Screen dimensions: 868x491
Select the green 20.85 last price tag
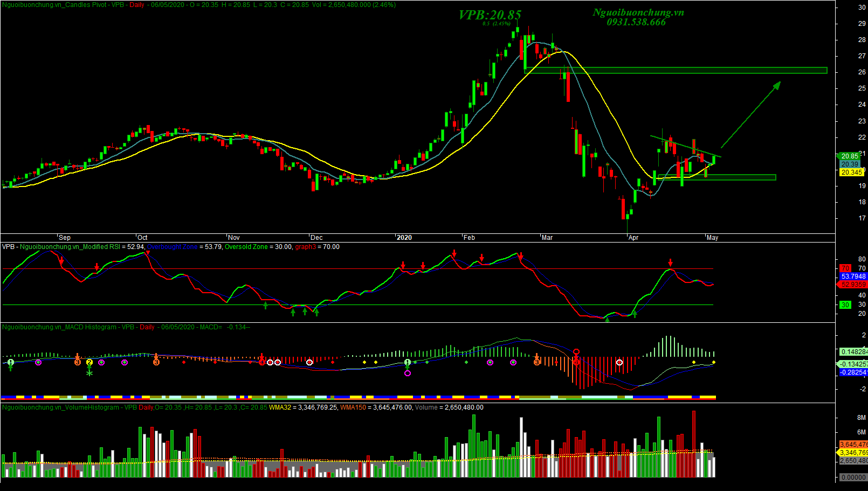click(x=850, y=156)
